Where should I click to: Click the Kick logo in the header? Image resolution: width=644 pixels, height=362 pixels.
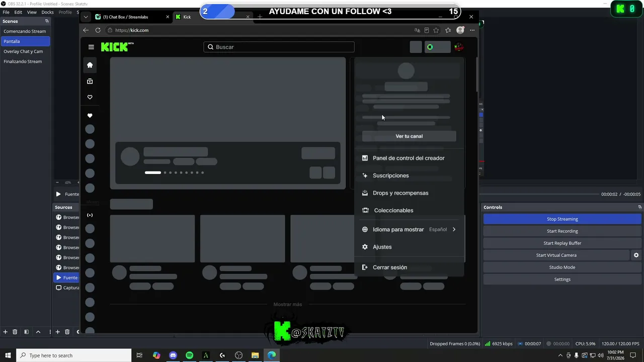click(117, 47)
